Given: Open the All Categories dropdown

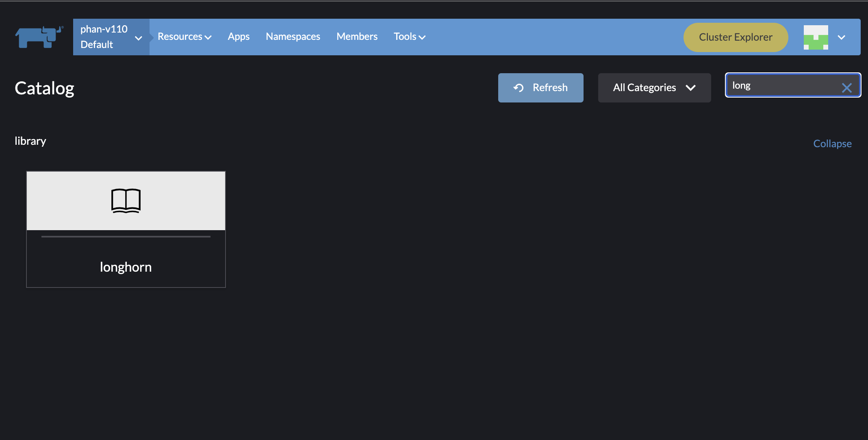Looking at the screenshot, I should click(x=654, y=88).
